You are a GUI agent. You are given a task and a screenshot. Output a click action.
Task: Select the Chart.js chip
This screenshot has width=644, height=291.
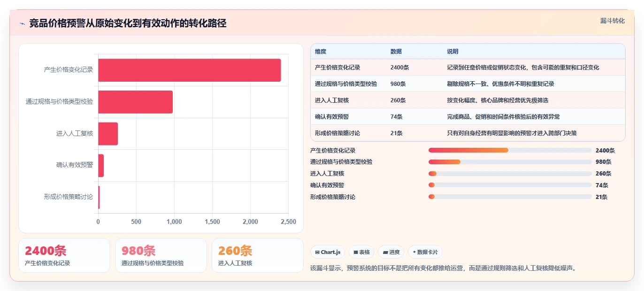pos(328,252)
